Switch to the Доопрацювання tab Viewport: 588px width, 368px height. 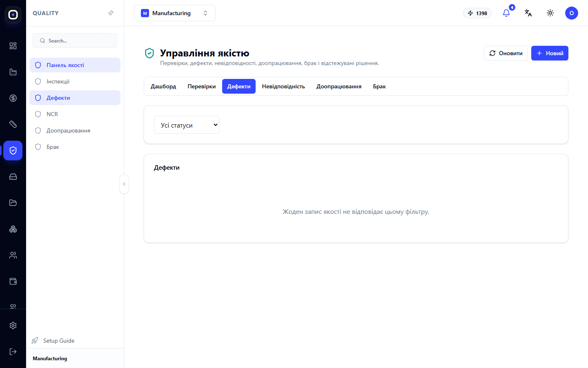pos(339,86)
